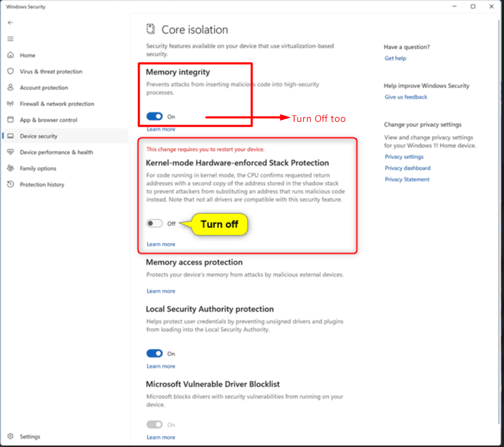
Task: Click 'Help improve Windows Security' heading
Action: (426, 86)
